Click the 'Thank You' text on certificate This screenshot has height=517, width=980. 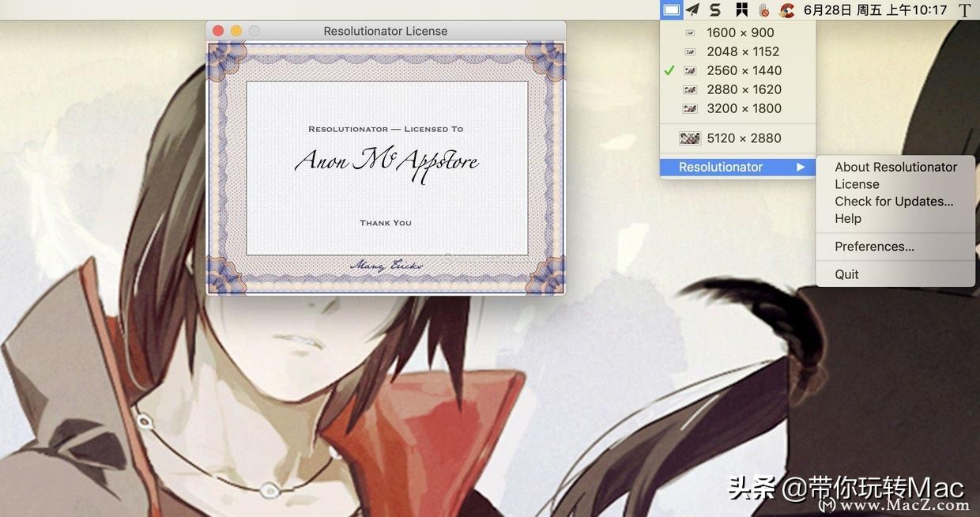coord(386,223)
